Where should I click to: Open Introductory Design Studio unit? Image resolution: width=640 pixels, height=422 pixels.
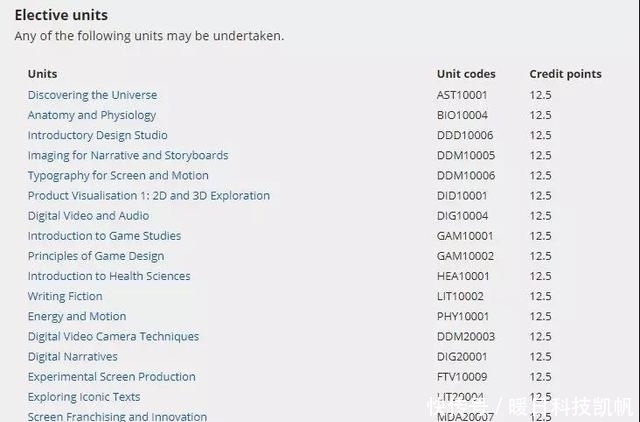[x=97, y=135]
